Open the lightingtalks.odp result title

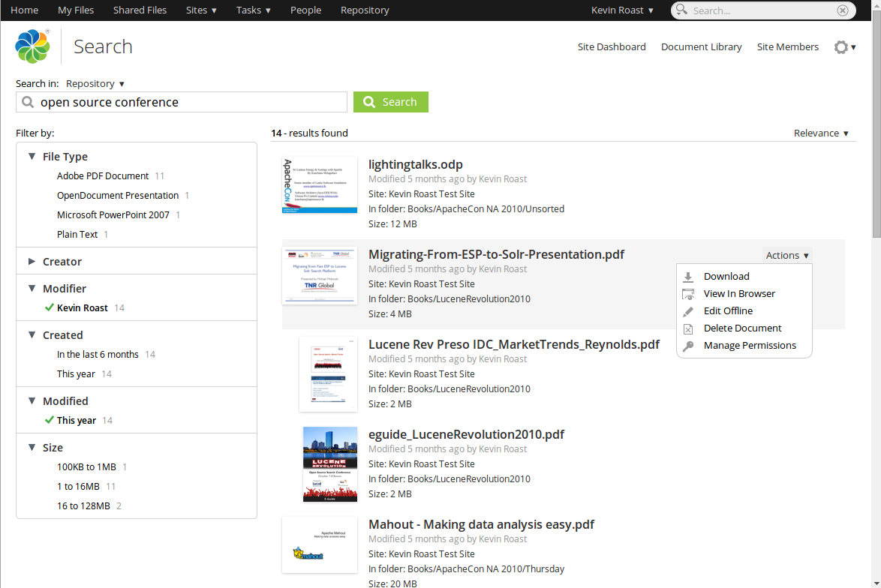pyautogui.click(x=416, y=164)
